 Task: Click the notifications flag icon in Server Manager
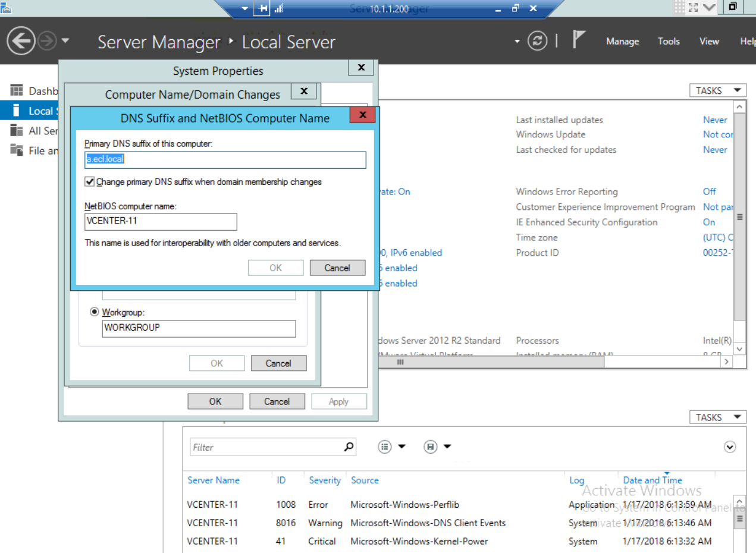tap(578, 39)
